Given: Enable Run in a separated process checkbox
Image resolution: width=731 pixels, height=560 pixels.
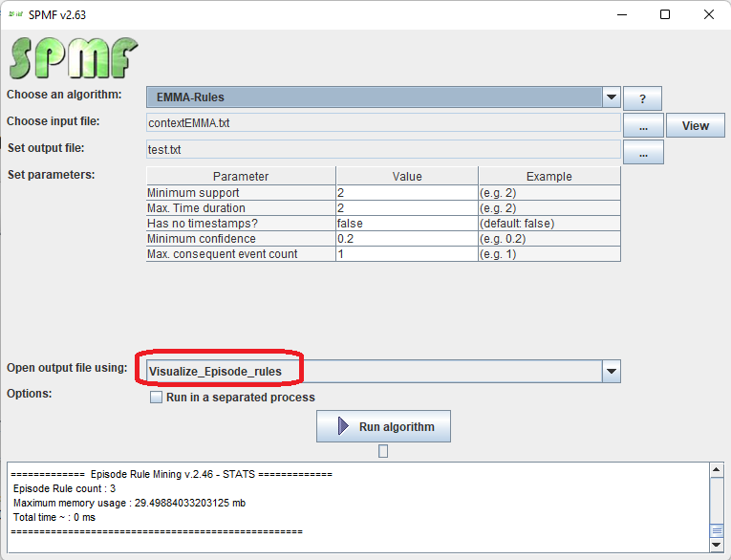Looking at the screenshot, I should click(x=157, y=398).
